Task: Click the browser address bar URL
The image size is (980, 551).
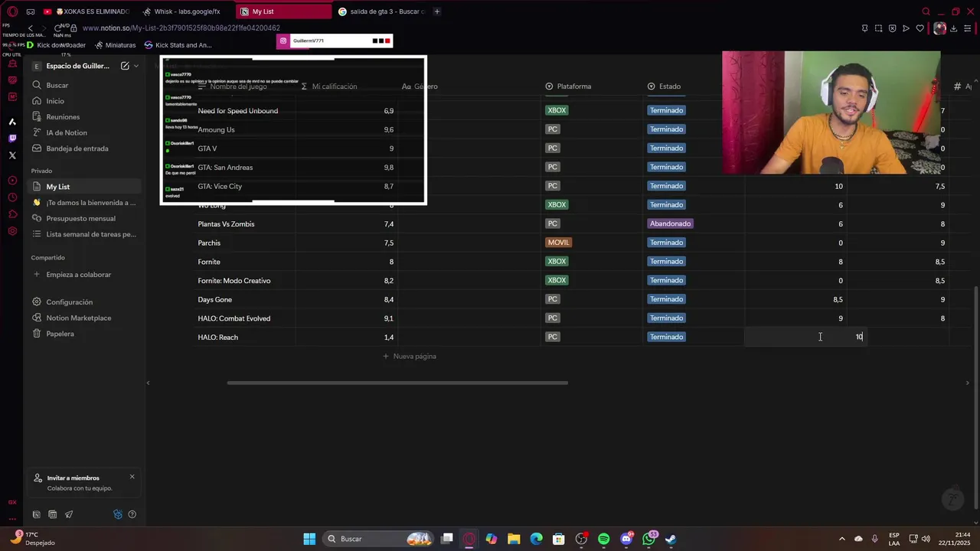Action: point(181,28)
